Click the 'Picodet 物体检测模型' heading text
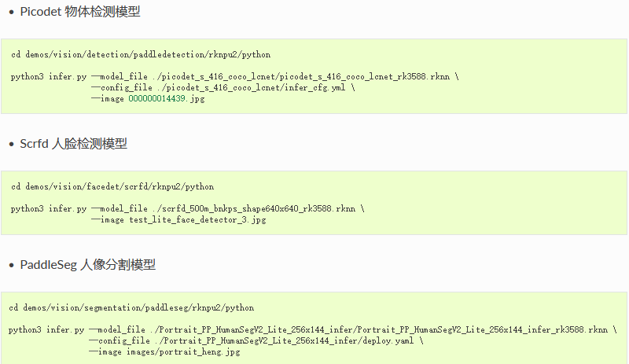629x364 pixels. pyautogui.click(x=80, y=12)
